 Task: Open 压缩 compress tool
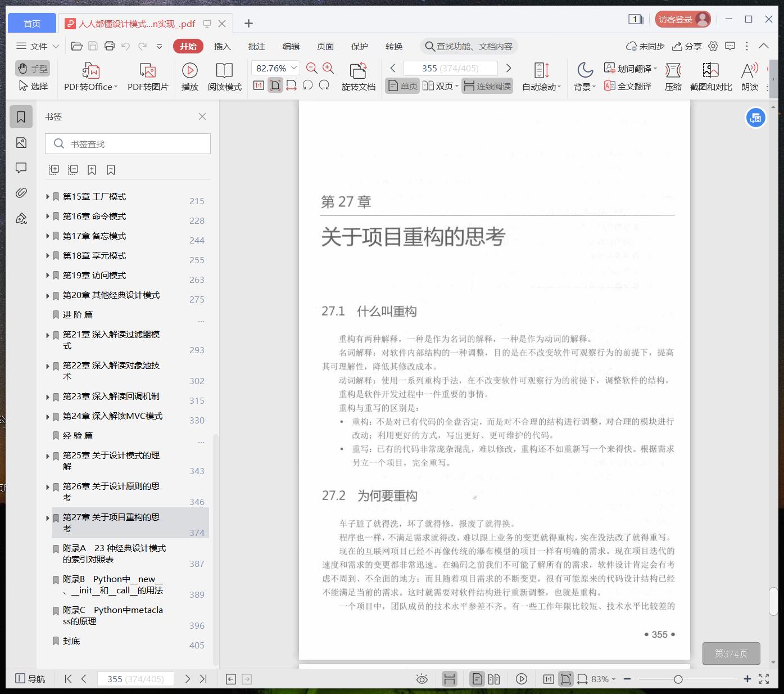point(673,76)
